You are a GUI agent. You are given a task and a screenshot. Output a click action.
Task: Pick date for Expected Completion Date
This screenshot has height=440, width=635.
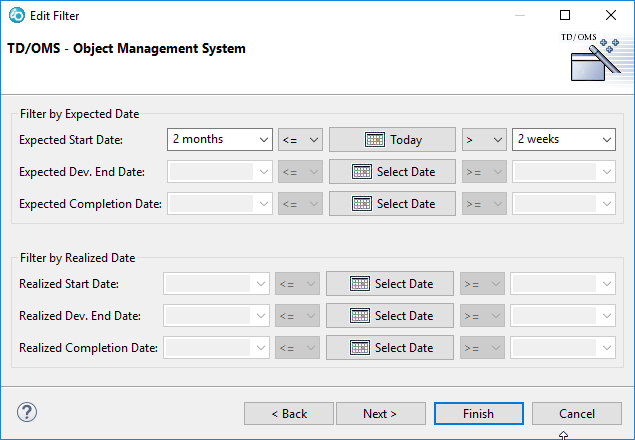click(x=393, y=204)
